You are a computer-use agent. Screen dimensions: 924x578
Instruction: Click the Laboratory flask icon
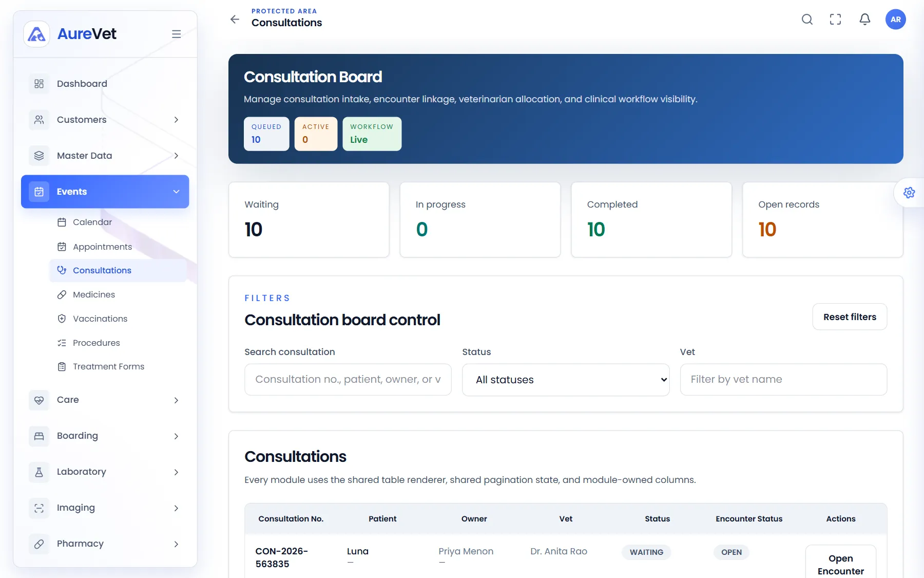pos(39,472)
